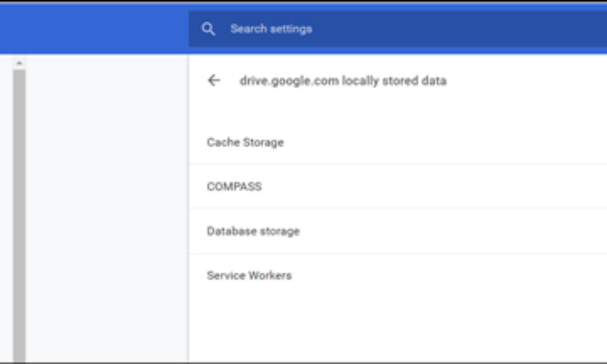
Task: Click the blue header bar left of search
Action: coord(94,29)
